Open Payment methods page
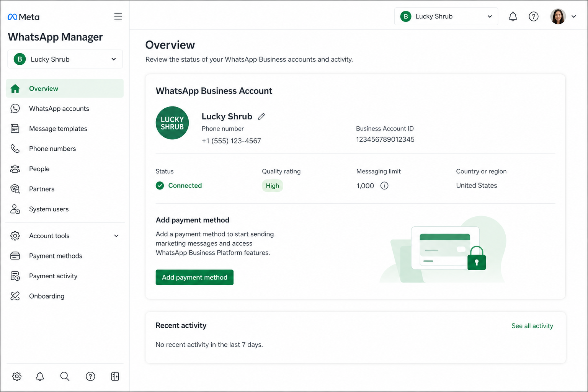Viewport: 588px width, 392px height. [x=65, y=256]
